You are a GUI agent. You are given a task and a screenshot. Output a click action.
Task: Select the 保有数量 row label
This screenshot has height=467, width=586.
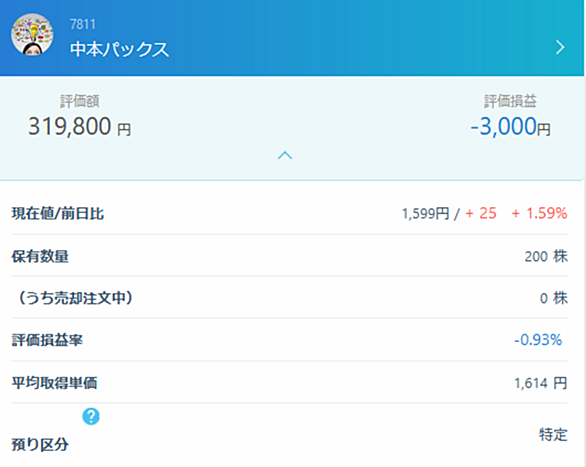coord(40,256)
